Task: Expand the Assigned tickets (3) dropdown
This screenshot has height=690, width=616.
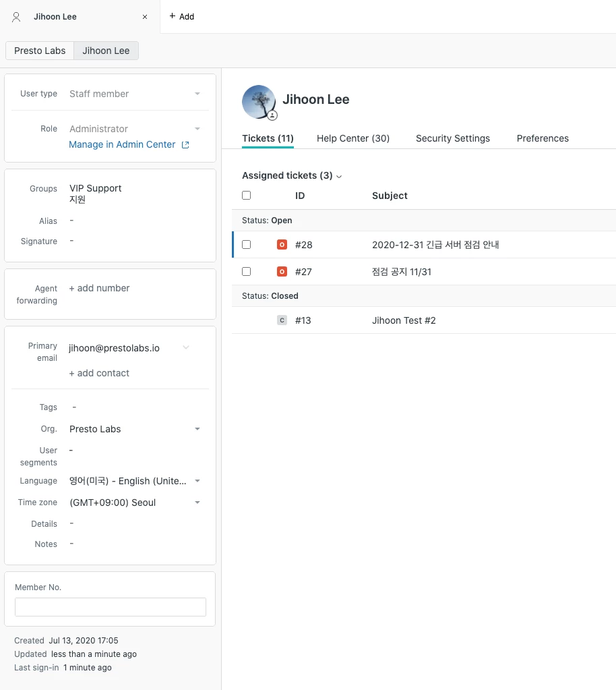Action: (292, 175)
